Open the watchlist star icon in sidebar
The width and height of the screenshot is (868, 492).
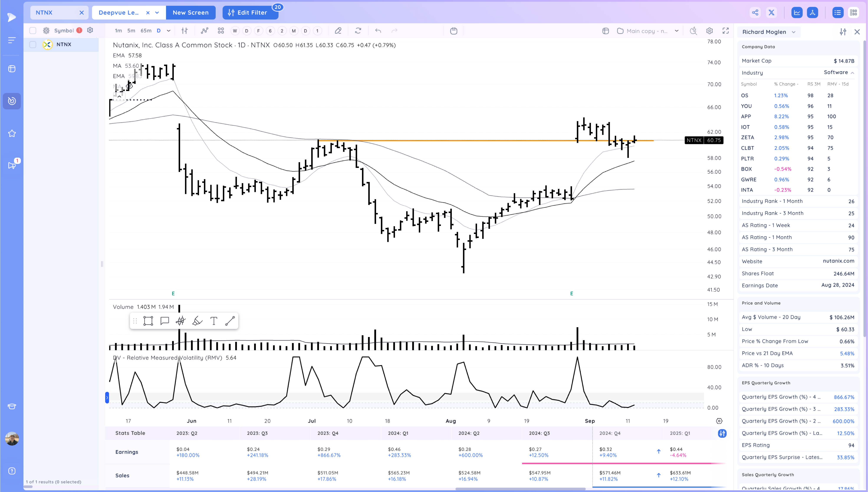pos(12,134)
